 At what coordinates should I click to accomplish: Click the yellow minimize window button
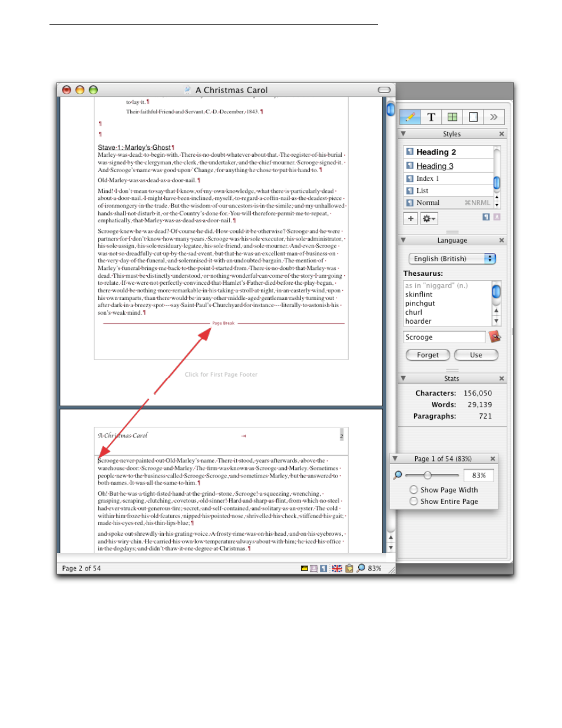click(80, 90)
